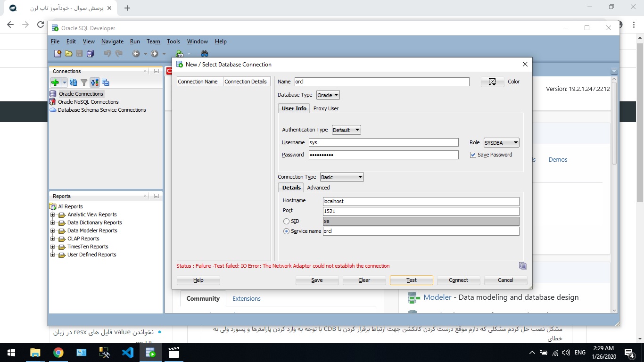Click the Refresh connections icon

[74, 82]
